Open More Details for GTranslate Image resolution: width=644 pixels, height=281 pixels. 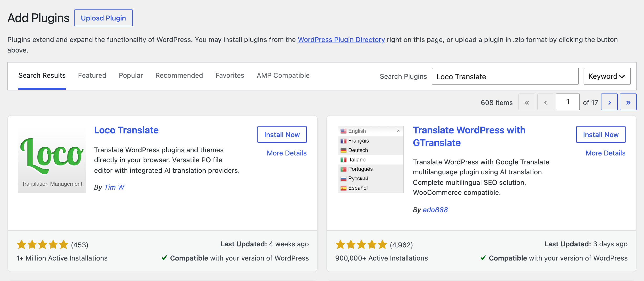[605, 153]
